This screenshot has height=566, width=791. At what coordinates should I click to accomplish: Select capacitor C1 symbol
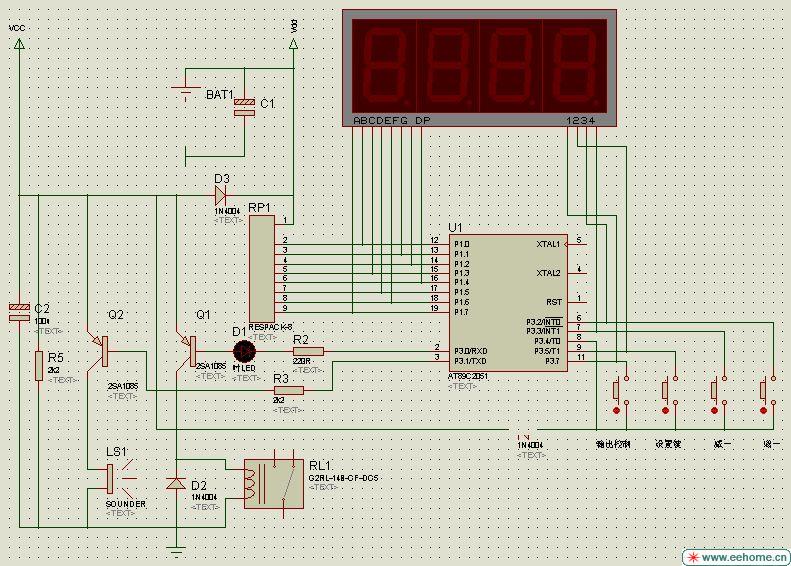coord(245,107)
